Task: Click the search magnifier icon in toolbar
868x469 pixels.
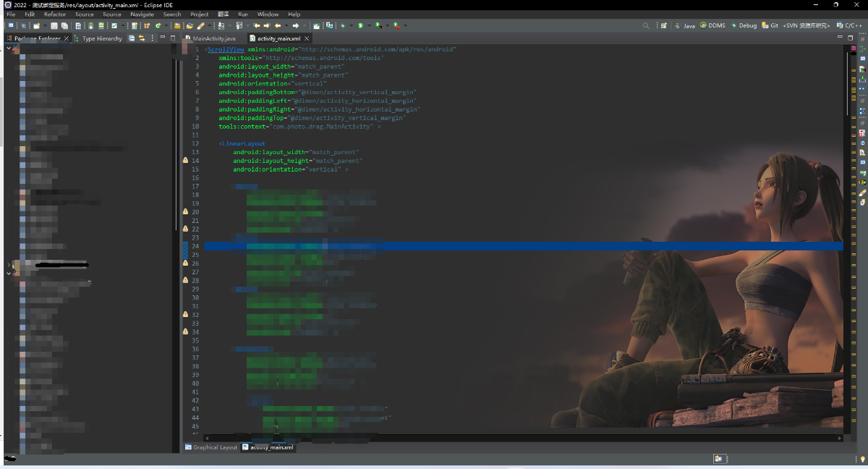Action: tap(646, 25)
